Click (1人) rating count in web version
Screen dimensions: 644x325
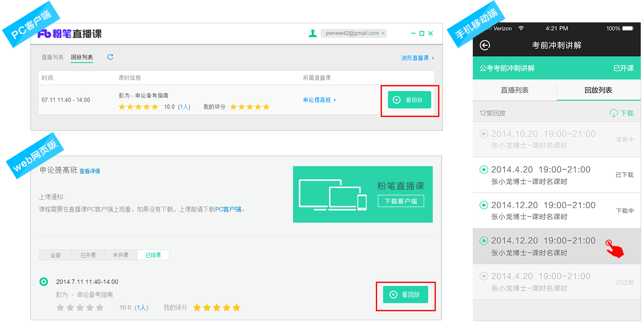click(142, 308)
